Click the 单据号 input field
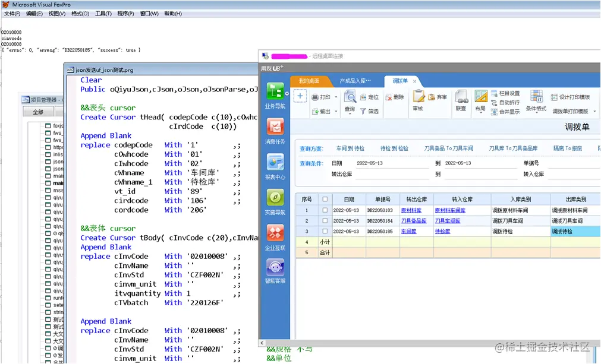The height and width of the screenshot is (364, 601). tap(574, 163)
